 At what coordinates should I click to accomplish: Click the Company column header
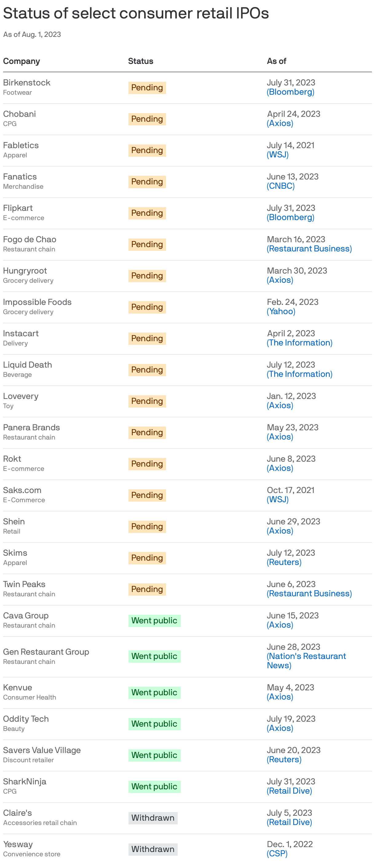tap(22, 61)
